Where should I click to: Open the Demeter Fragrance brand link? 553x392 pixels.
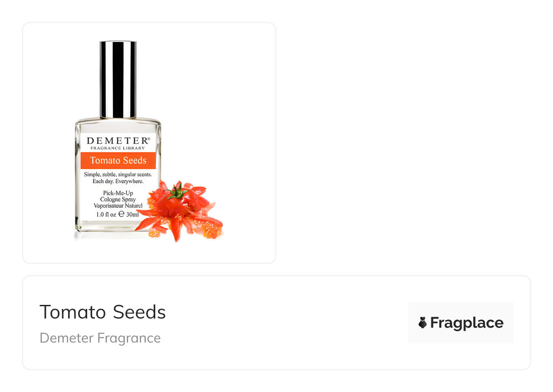tap(100, 338)
